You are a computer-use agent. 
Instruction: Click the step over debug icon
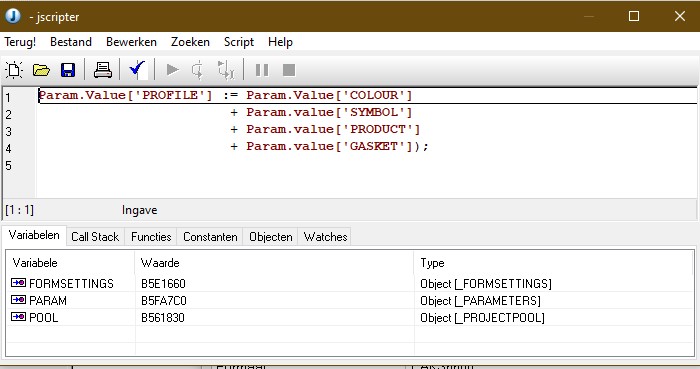point(226,70)
